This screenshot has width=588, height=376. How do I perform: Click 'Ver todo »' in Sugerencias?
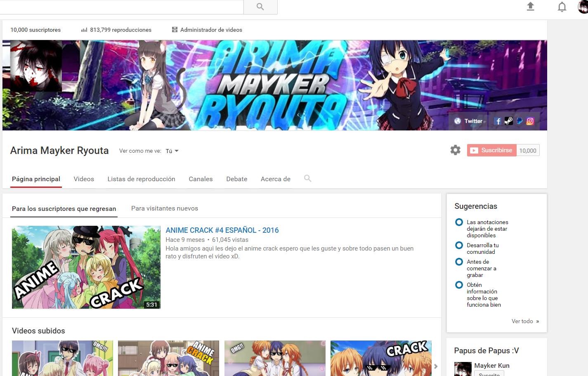525,321
